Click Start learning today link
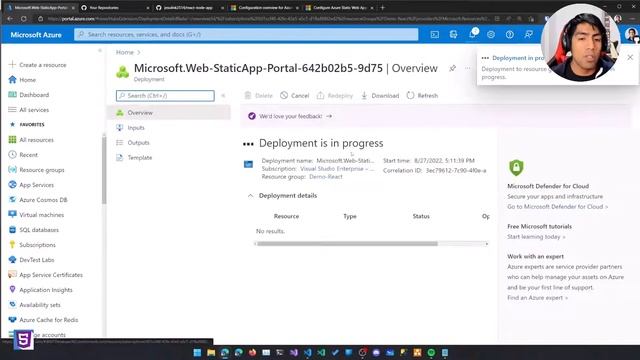The width and height of the screenshot is (640, 360). (536, 237)
